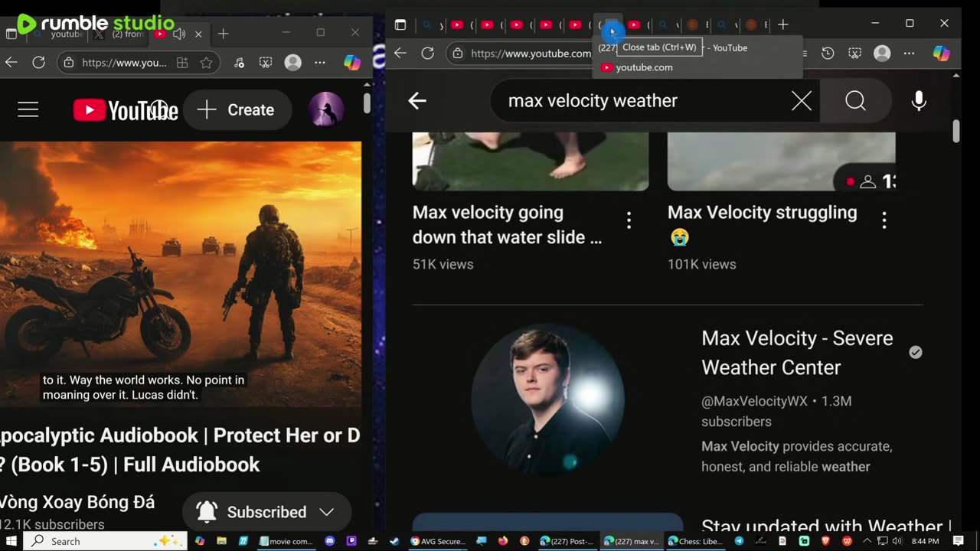Viewport: 980px width, 551px height.
Task: Open the Discord icon in the taskbar
Action: (330, 541)
